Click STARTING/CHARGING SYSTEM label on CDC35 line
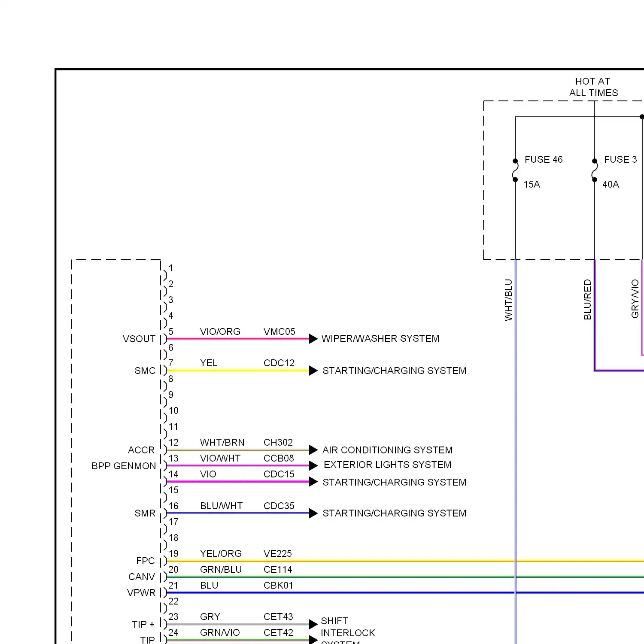 point(394,513)
